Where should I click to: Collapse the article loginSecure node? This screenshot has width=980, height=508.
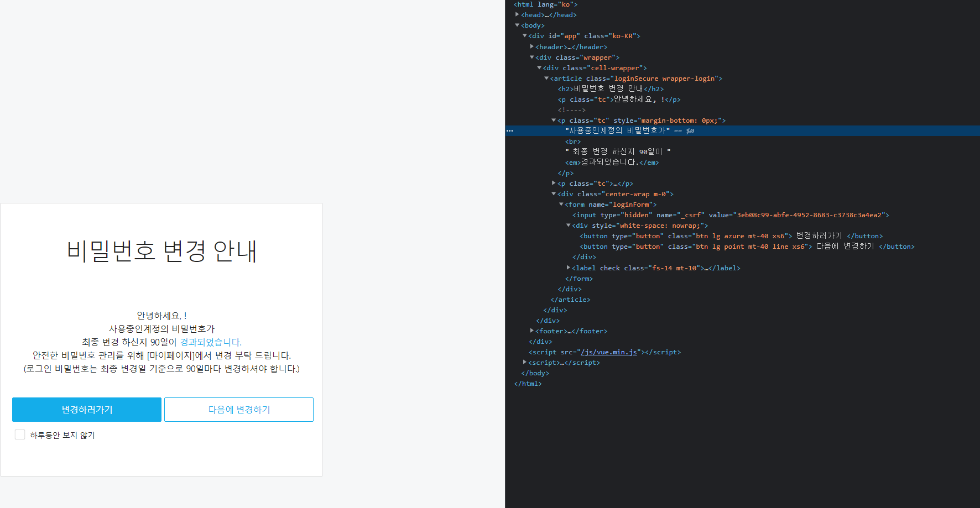(546, 78)
